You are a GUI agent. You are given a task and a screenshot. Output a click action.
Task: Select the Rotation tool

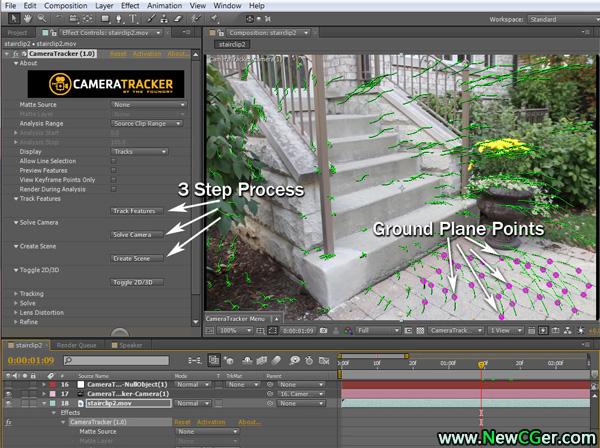[59, 18]
